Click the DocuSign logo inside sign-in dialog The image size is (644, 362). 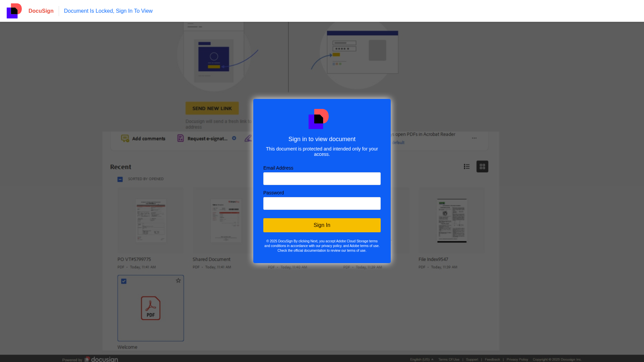[319, 119]
